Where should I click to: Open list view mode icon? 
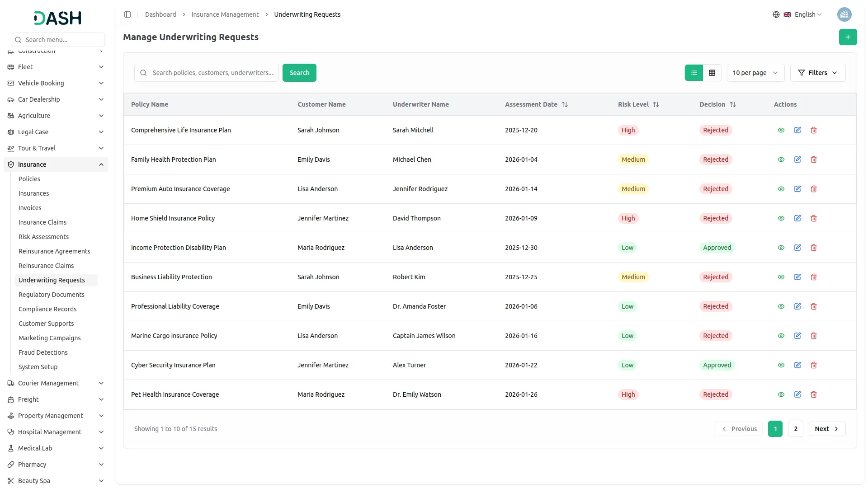[694, 72]
